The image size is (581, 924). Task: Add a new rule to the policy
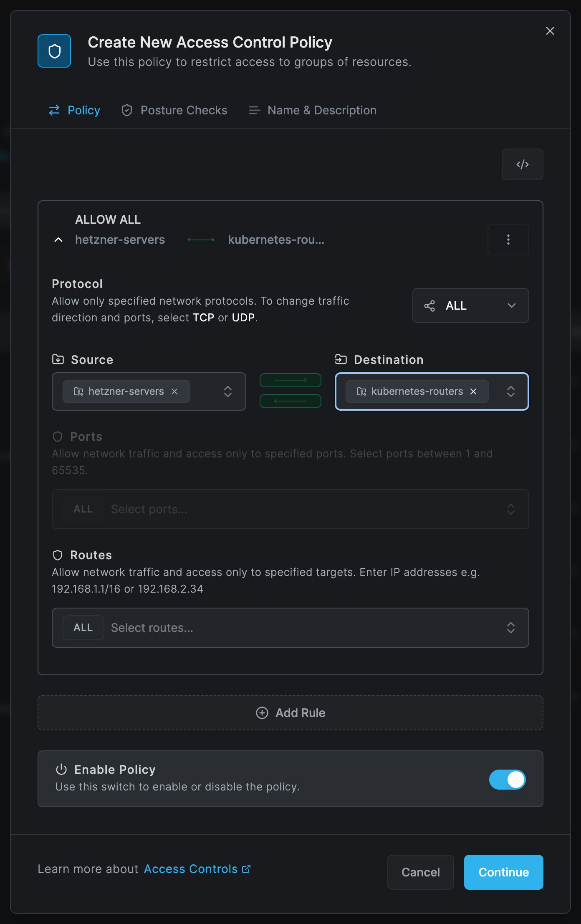290,713
